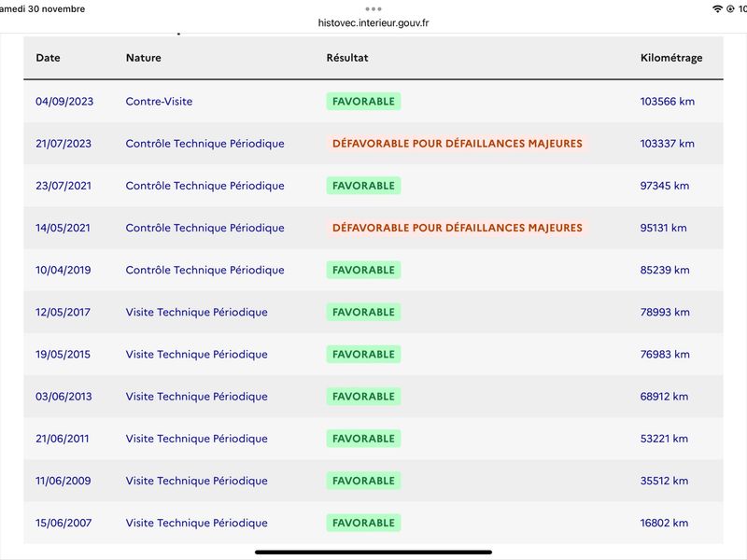Screen dimensions: 747x560
Task: Select the date 19/05/2015
Action: (63, 355)
